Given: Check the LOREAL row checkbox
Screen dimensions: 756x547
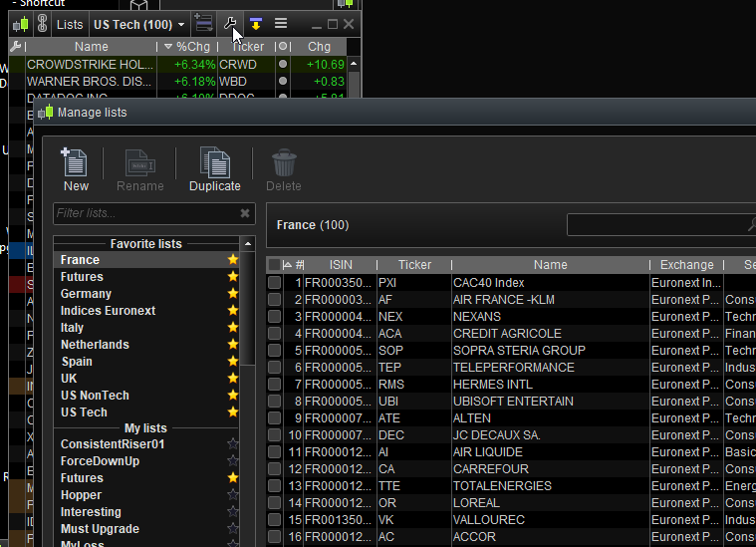Looking at the screenshot, I should 274,502.
